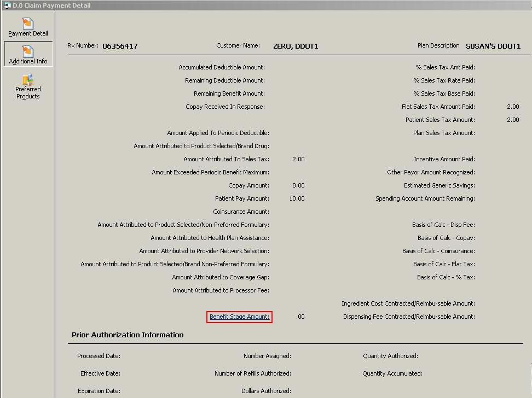Click Flat Sales Tax Amount Paid value 2.00
532x398 pixels.
(x=513, y=107)
